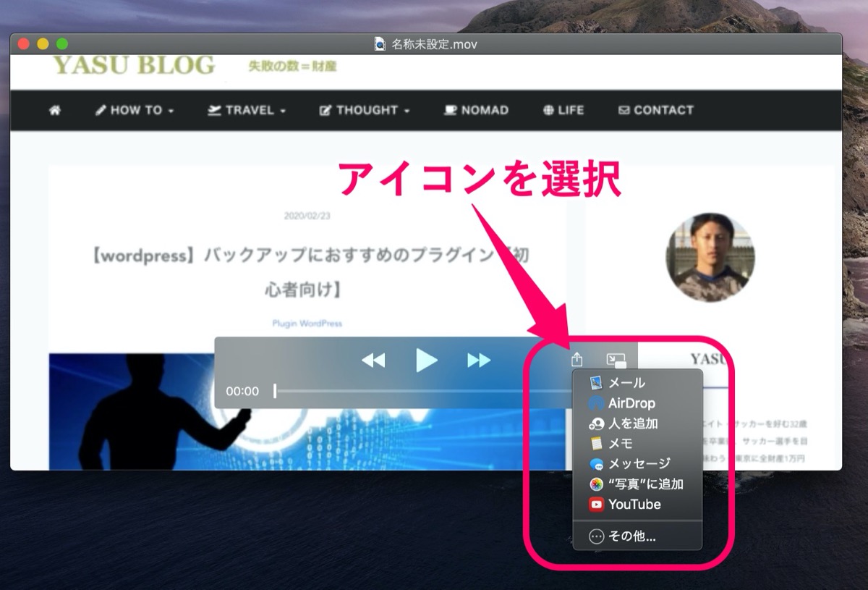Click the fast-forward button in player controls
The height and width of the screenshot is (590, 868).
[x=479, y=360]
